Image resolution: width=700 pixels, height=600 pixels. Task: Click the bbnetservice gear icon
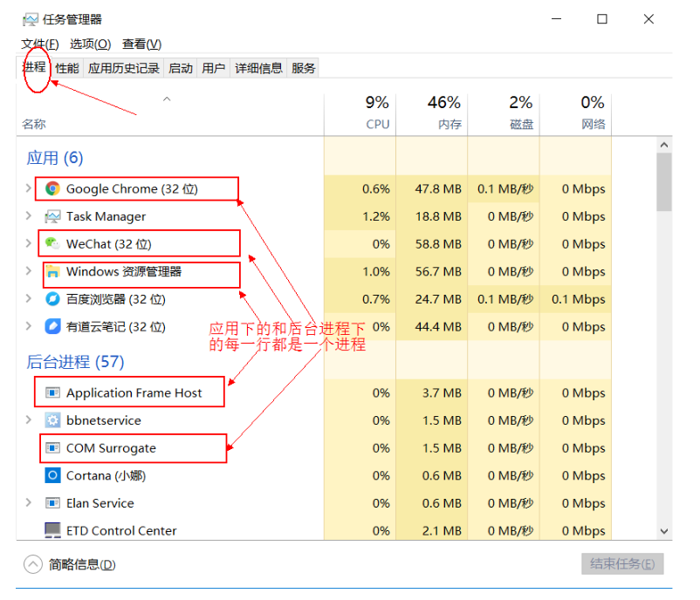[x=52, y=420]
